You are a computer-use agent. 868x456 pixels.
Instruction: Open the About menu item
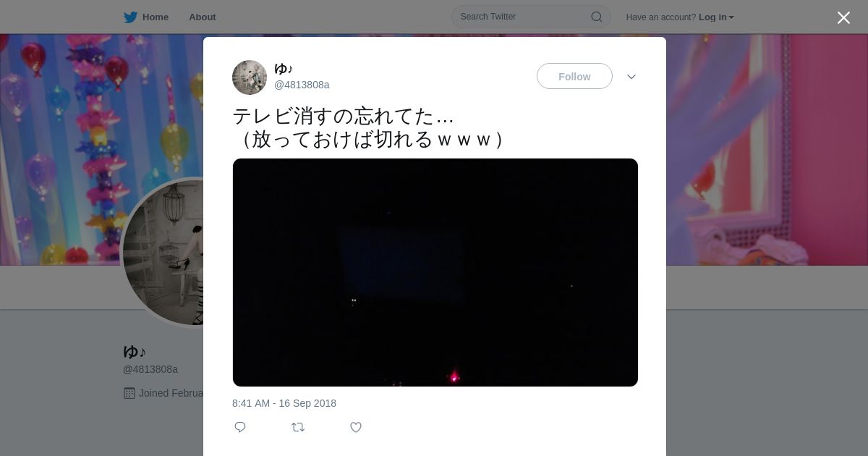[x=203, y=17]
